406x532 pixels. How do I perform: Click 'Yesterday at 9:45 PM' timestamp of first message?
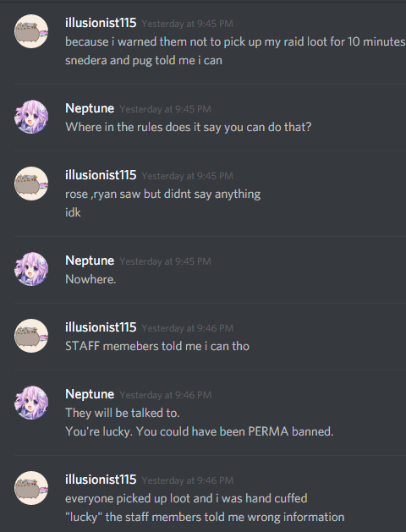point(187,24)
